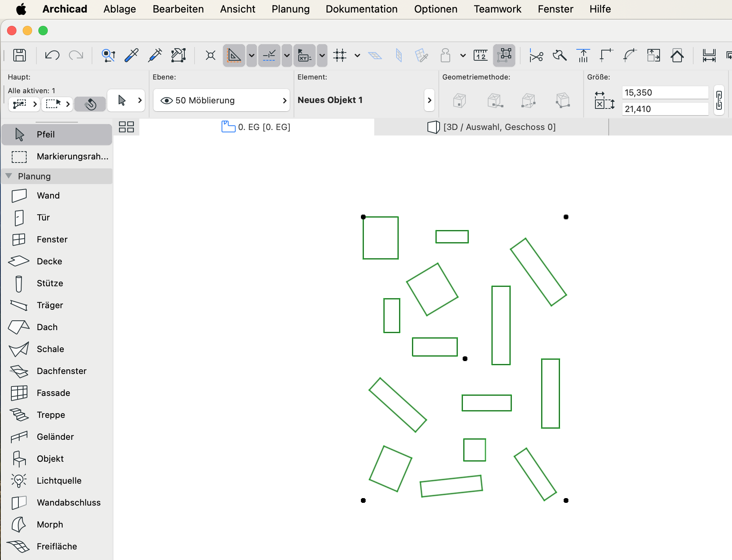Image resolution: width=732 pixels, height=560 pixels.
Task: Open Neues Objekt 1 element chooser arrow
Action: [x=429, y=100]
